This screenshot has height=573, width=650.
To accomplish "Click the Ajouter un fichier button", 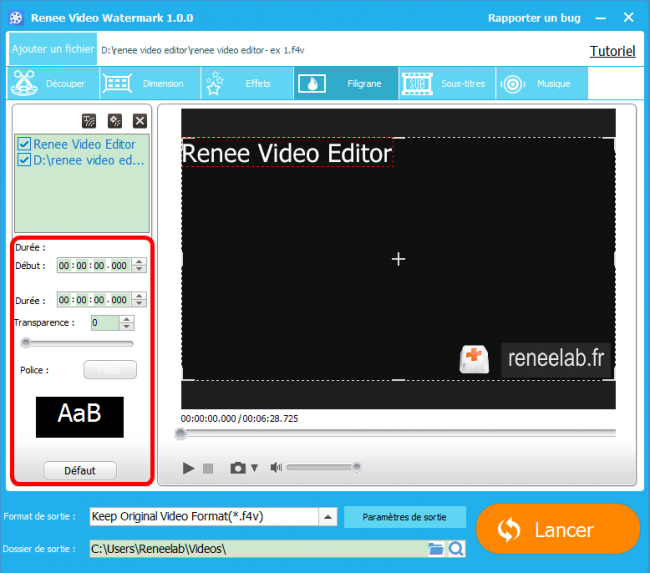I will (x=53, y=49).
